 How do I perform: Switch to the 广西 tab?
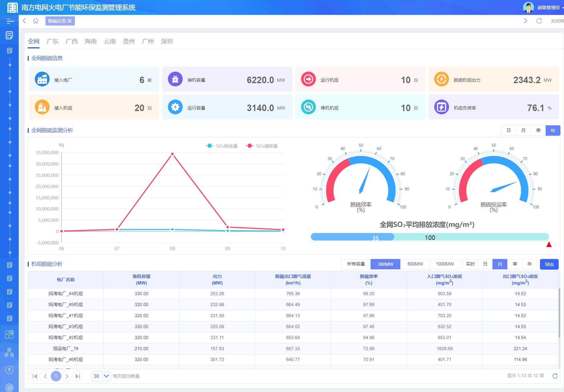pyautogui.click(x=72, y=41)
